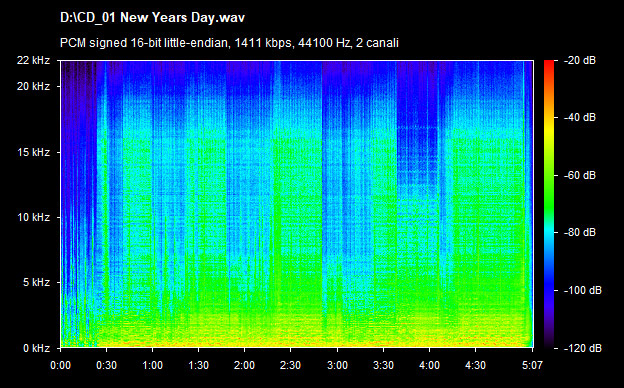Click the '-120 dB' scale label

point(583,348)
